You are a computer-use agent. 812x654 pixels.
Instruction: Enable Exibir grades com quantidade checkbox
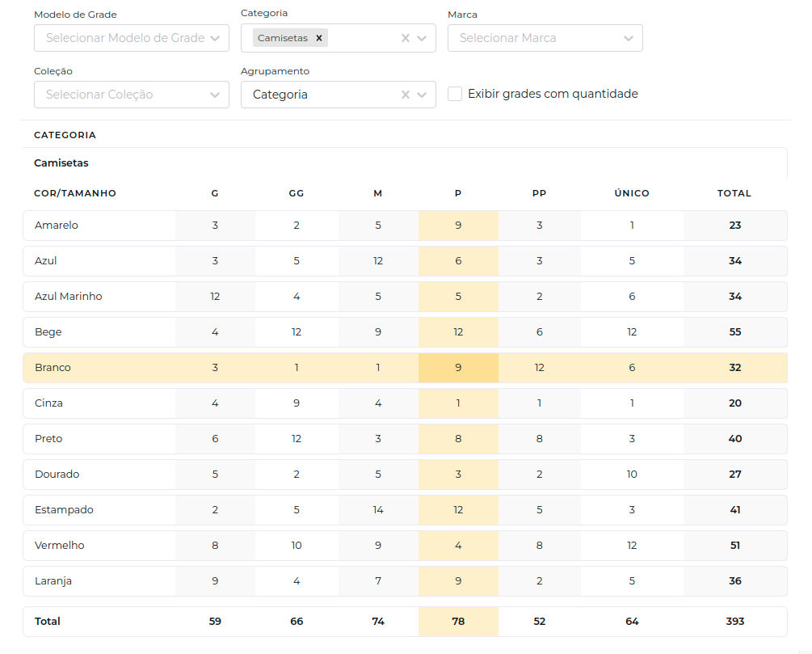pos(455,94)
